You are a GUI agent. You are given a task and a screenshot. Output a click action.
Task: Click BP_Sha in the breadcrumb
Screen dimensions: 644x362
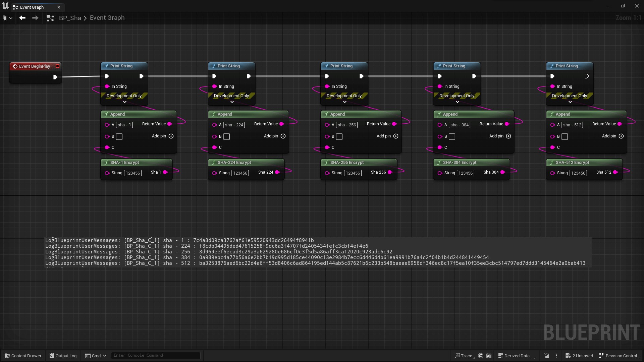coord(70,18)
